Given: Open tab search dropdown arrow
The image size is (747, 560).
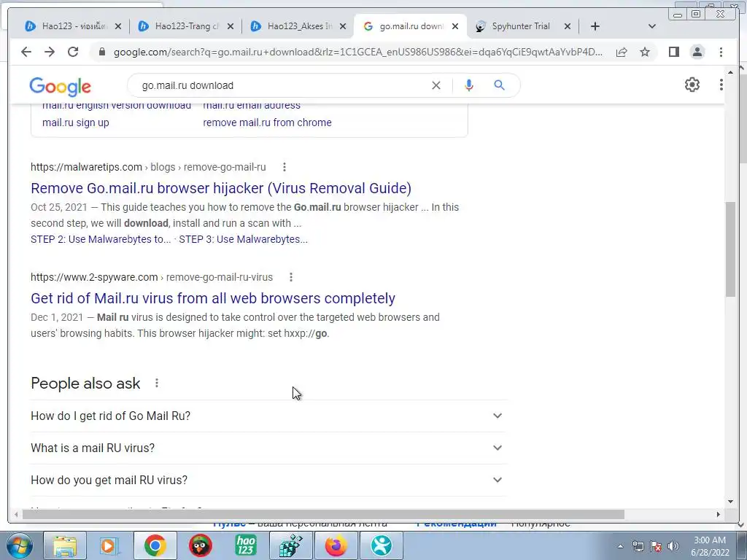Looking at the screenshot, I should click(x=651, y=26).
